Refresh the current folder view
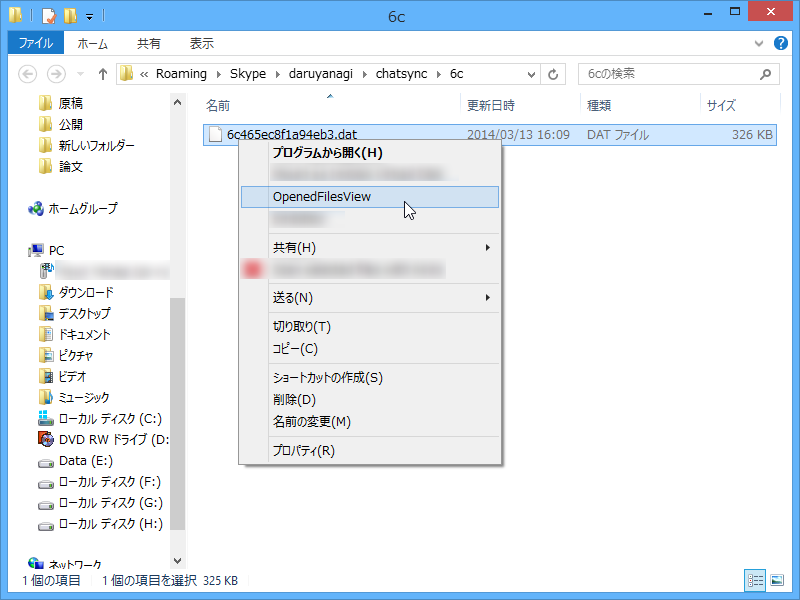 tap(553, 74)
